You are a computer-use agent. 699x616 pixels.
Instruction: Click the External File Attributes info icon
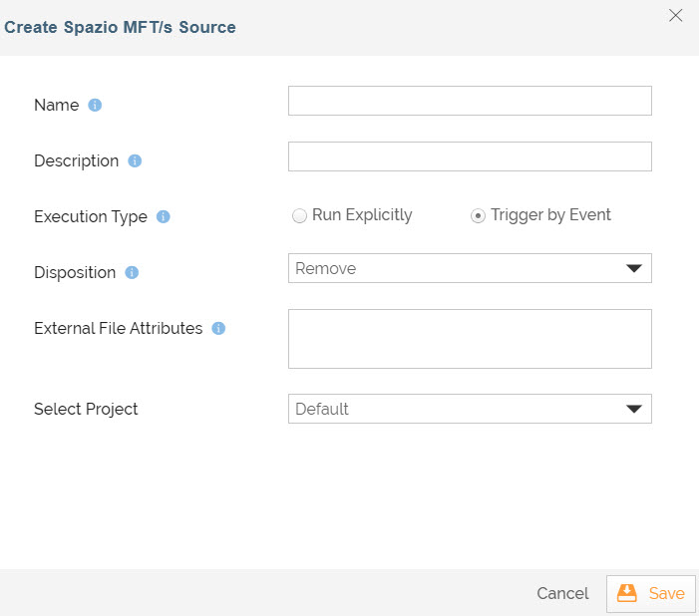[x=218, y=328]
